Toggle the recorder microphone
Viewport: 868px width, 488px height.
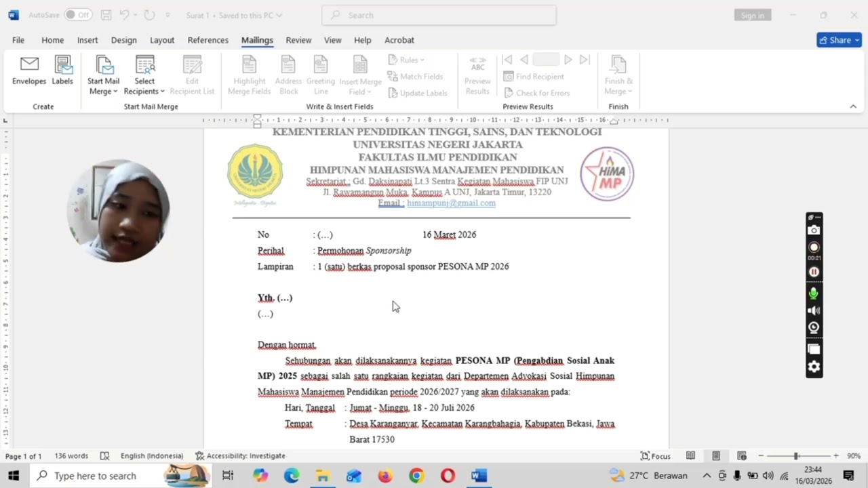click(x=814, y=293)
